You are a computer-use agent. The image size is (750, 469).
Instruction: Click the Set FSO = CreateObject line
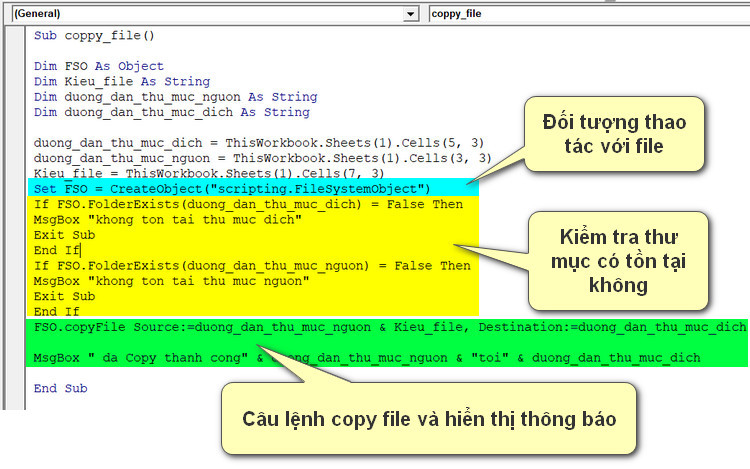pyautogui.click(x=232, y=189)
